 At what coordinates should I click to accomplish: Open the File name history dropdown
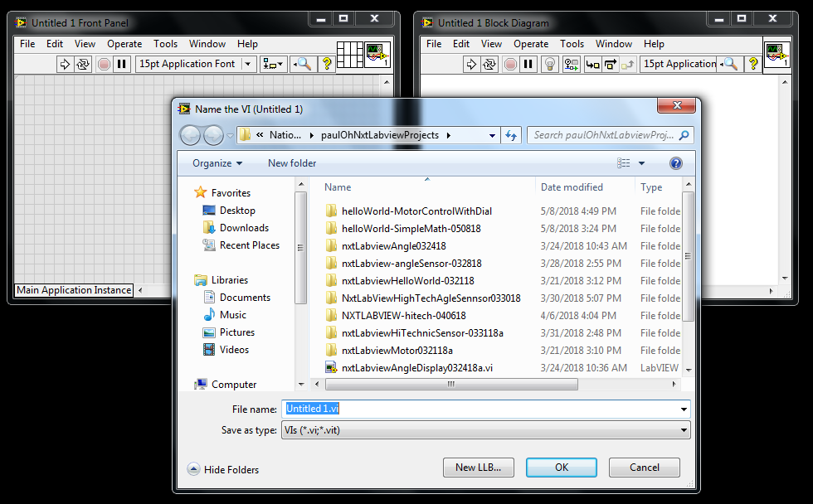(684, 409)
